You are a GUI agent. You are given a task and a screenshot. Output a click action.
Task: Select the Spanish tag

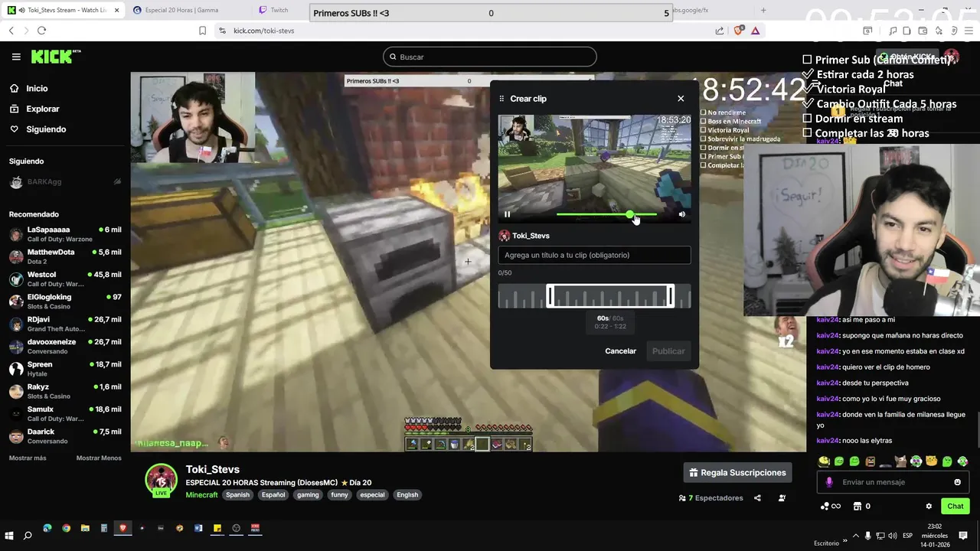pyautogui.click(x=237, y=494)
